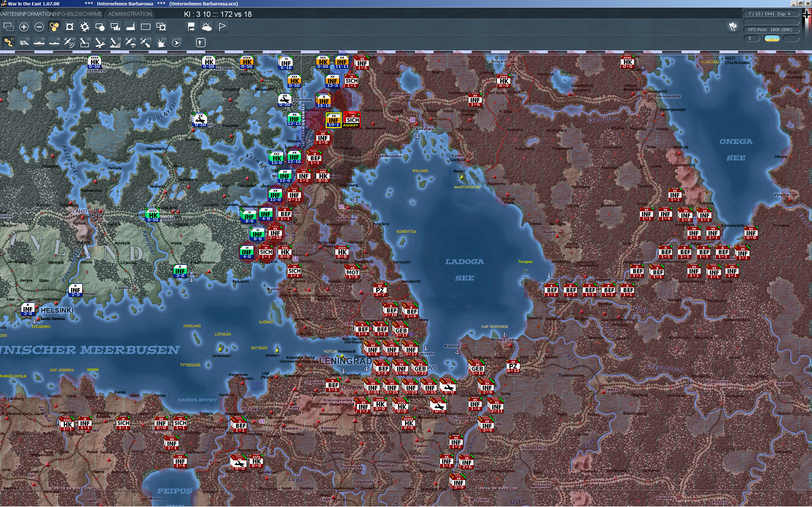Image resolution: width=812 pixels, height=507 pixels.
Task: Click the F11 explosion icon
Action: point(161,42)
